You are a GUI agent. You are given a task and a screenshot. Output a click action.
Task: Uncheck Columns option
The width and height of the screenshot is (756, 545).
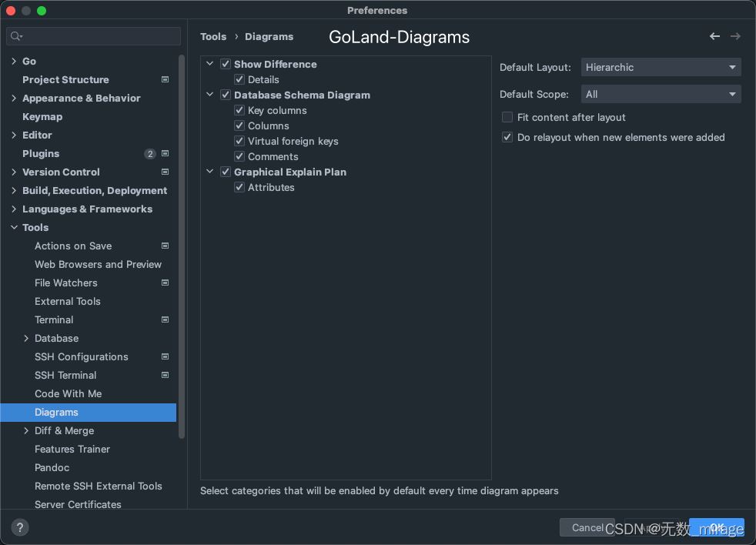click(239, 125)
